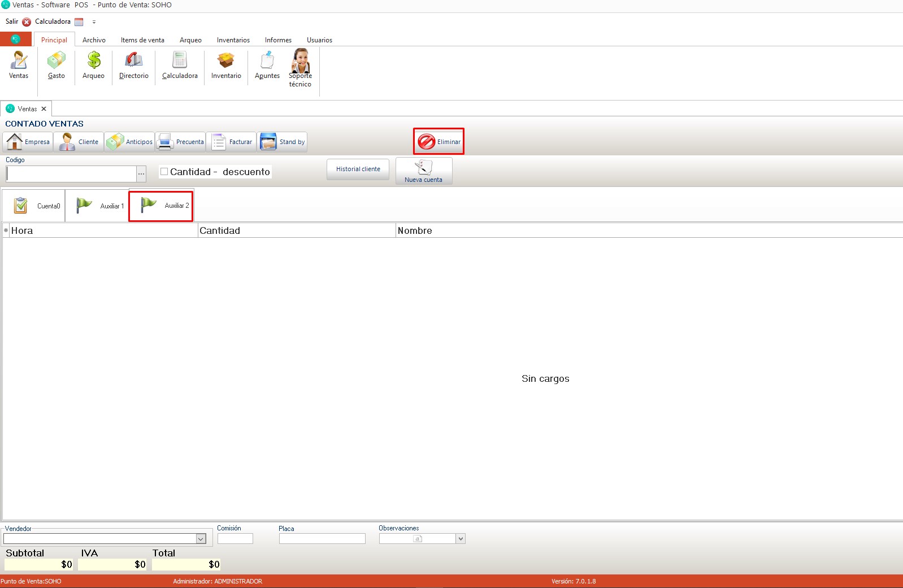Open the Informes ribbon tab

(x=278, y=40)
